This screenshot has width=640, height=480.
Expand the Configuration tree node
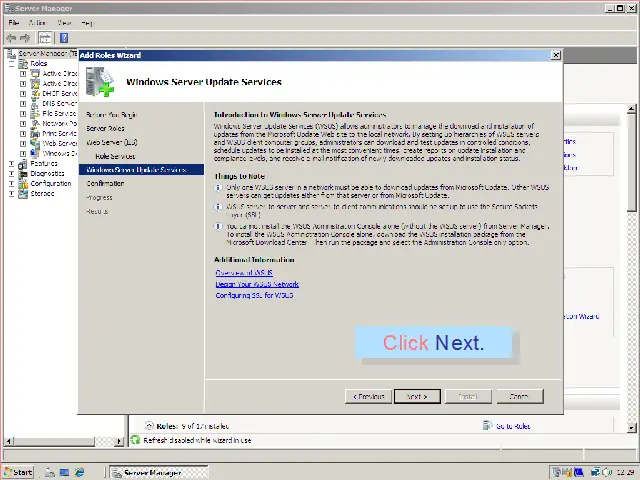coord(11,184)
